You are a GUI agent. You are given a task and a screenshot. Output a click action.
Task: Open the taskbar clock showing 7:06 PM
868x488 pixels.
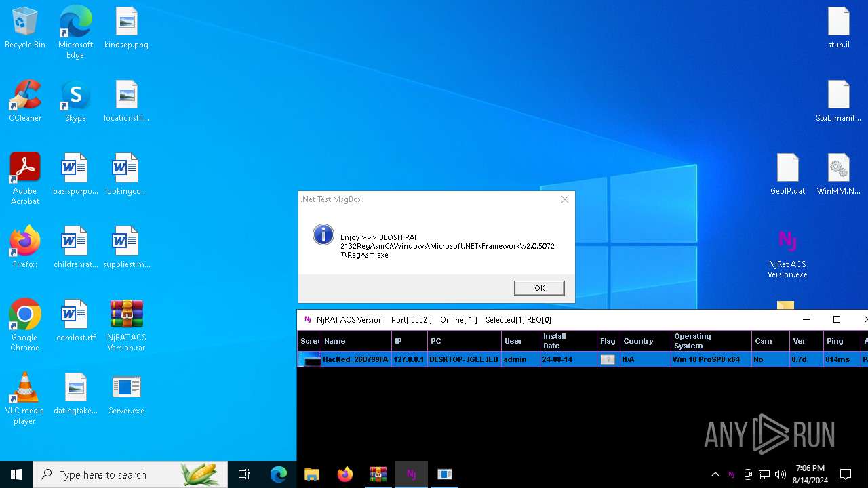(x=810, y=474)
